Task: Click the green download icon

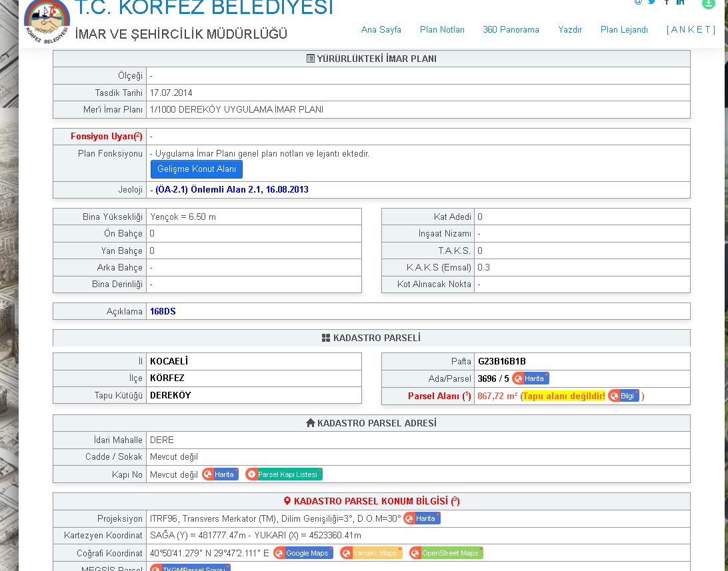Action: tap(708, 3)
